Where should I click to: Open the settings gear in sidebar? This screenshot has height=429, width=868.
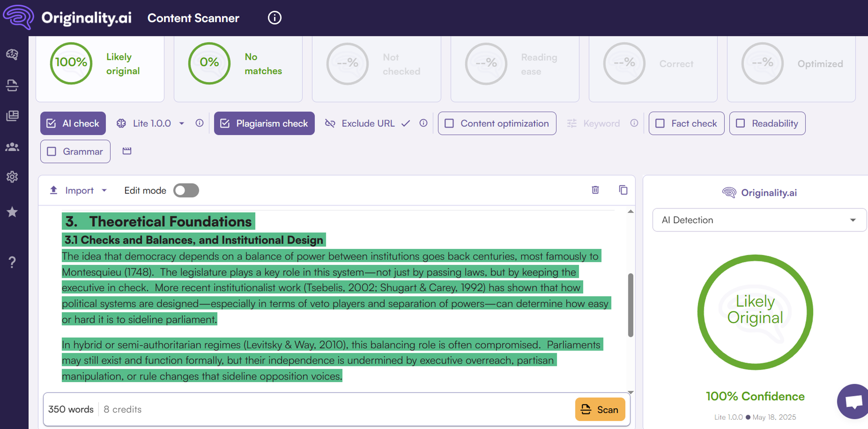point(12,177)
